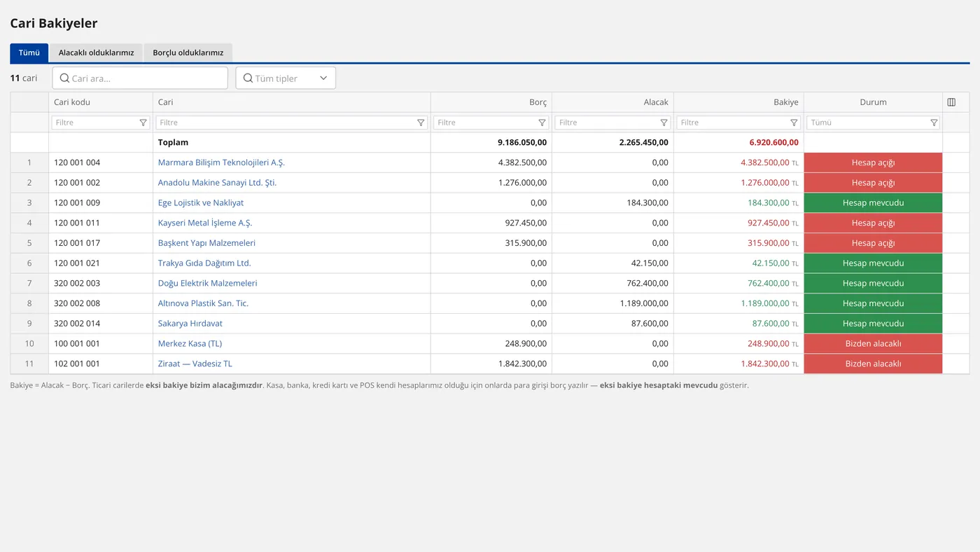Screen dimensions: 980x552
Task: Open the Alacaklı olduklarımız tab
Action: 96,53
